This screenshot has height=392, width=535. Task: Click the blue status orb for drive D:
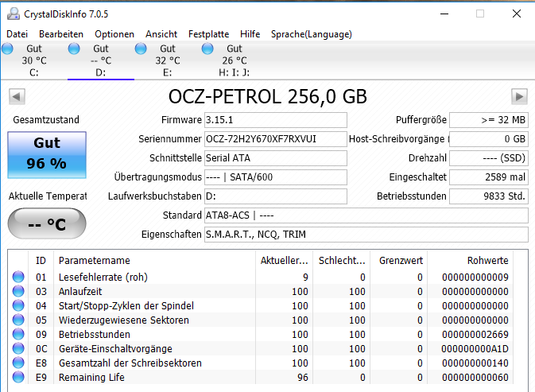click(x=74, y=49)
